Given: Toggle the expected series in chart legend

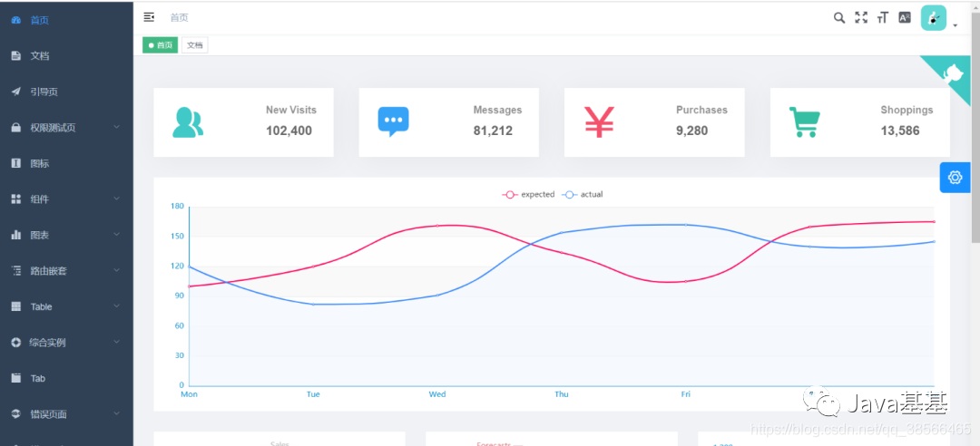Looking at the screenshot, I should pyautogui.click(x=528, y=194).
